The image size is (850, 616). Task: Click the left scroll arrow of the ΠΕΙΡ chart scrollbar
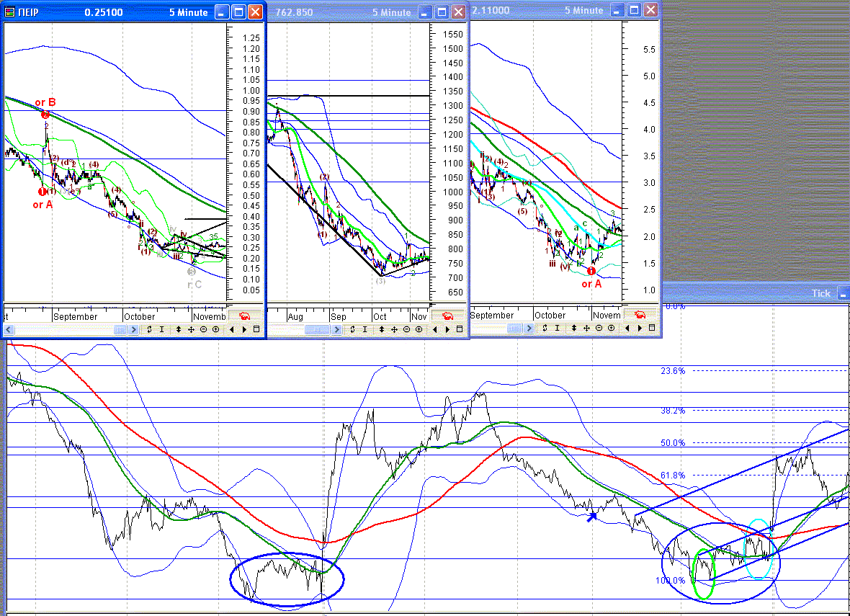click(9, 330)
